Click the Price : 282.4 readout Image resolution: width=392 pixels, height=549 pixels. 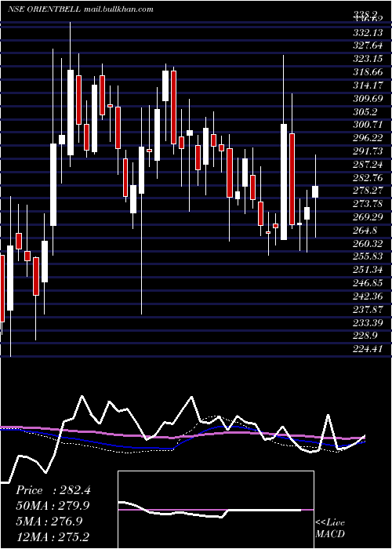coord(53,490)
